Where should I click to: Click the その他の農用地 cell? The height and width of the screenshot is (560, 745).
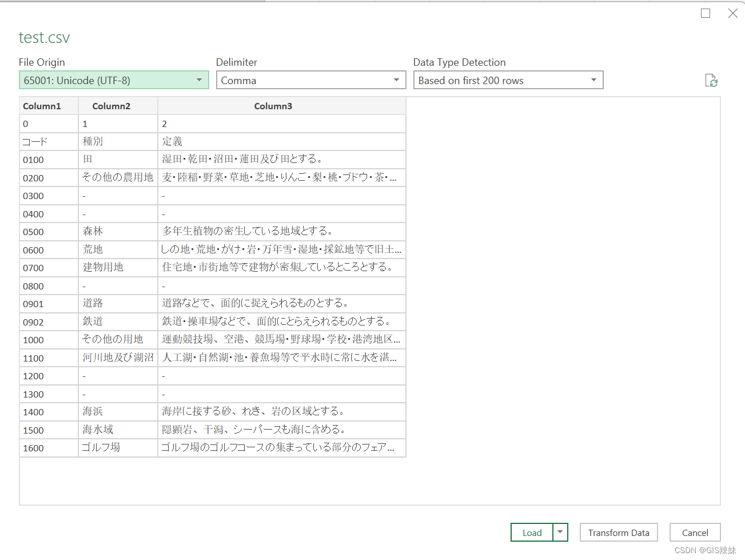click(118, 178)
